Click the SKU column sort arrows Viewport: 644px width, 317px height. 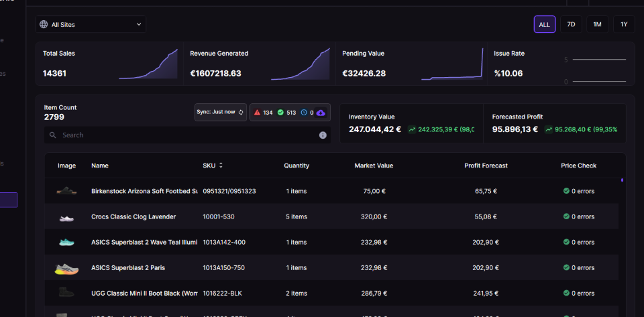point(221,166)
